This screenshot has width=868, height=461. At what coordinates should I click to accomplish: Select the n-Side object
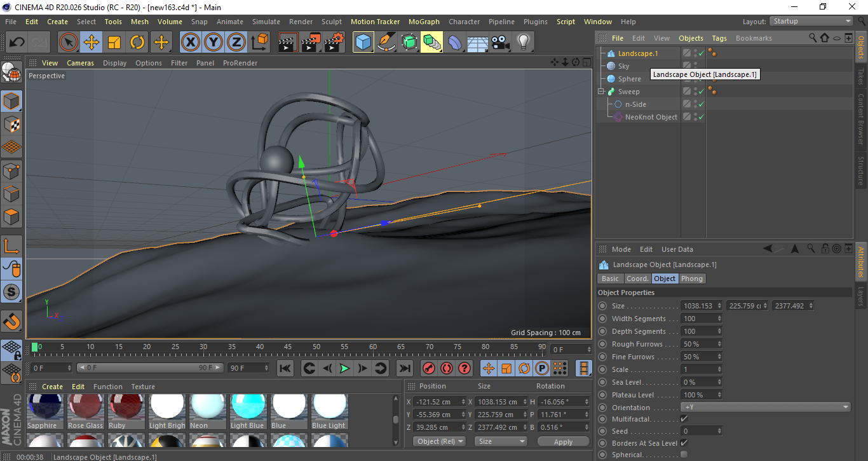[x=635, y=104]
